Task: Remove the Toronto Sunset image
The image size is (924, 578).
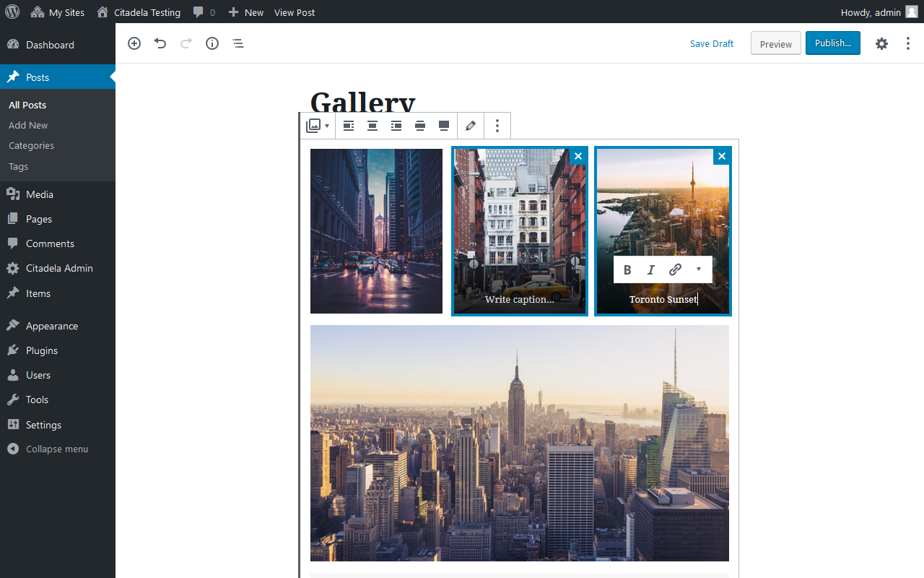Action: (721, 156)
